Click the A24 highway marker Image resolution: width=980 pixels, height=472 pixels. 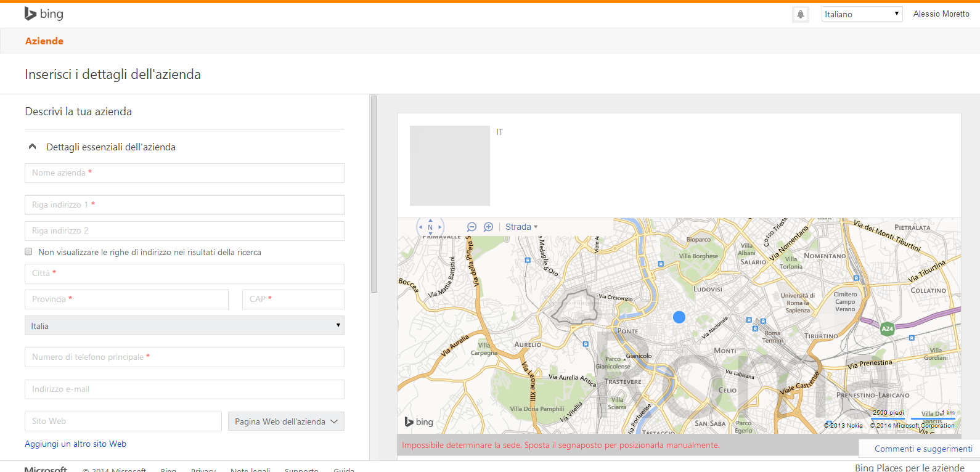tap(887, 329)
